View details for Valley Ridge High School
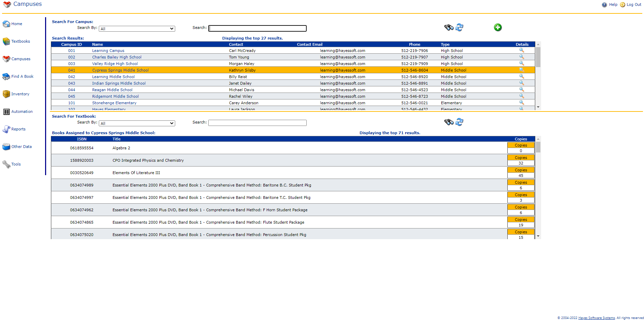Viewport: 644px width, 320px height. (x=522, y=63)
